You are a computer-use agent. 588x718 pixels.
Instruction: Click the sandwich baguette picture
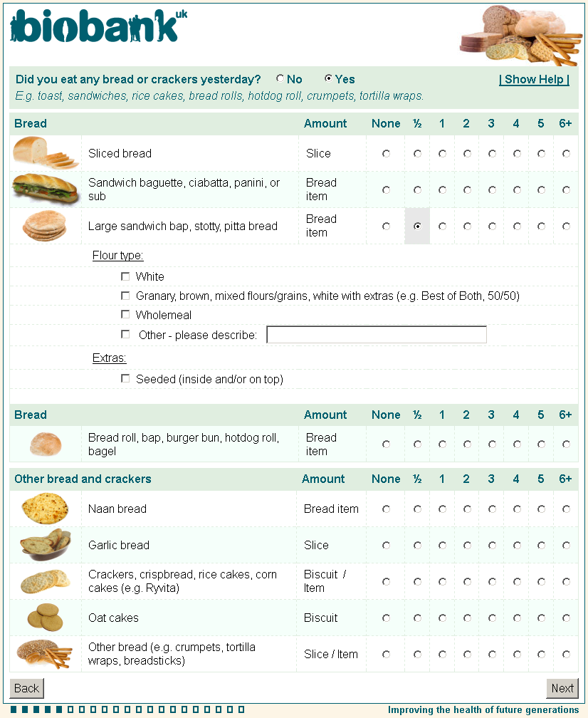tap(45, 189)
